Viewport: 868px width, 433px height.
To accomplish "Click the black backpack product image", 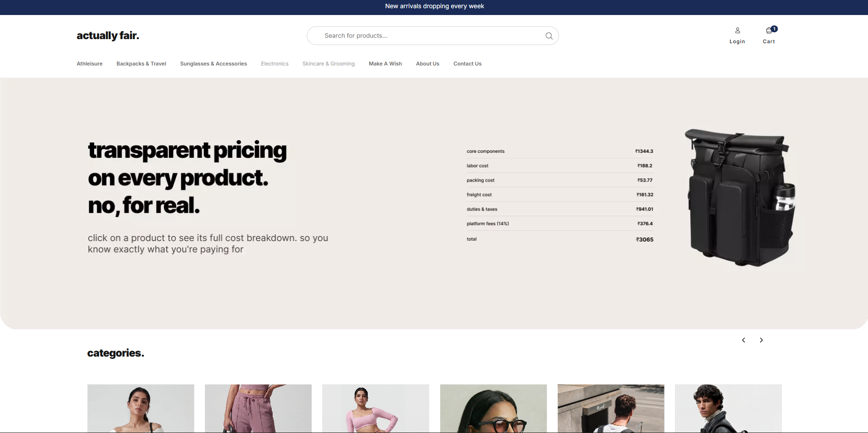I will (741, 197).
